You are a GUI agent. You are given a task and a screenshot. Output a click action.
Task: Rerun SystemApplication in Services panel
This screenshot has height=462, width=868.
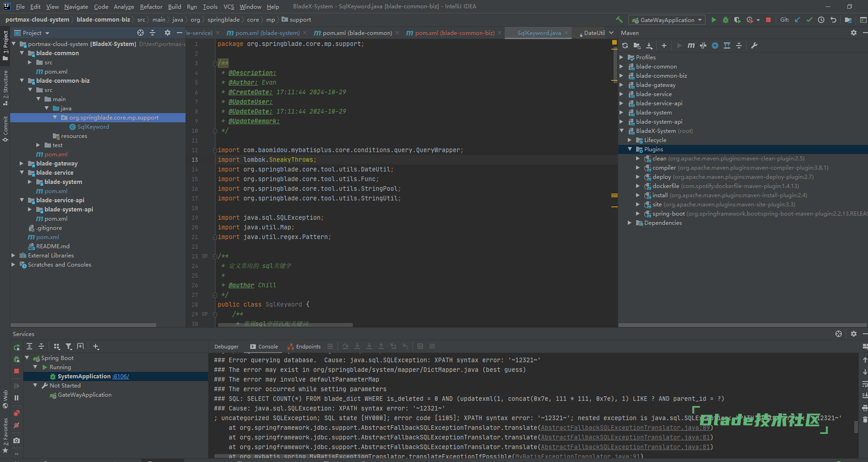[x=17, y=348]
